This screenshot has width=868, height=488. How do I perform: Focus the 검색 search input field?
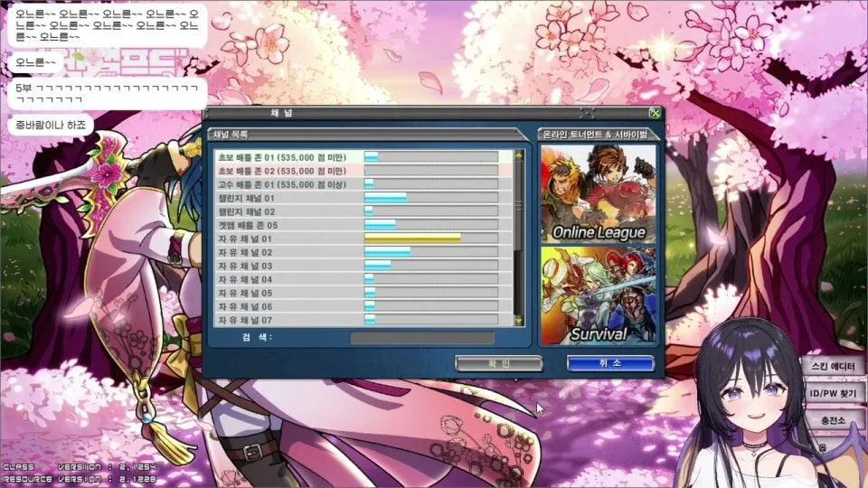(422, 337)
